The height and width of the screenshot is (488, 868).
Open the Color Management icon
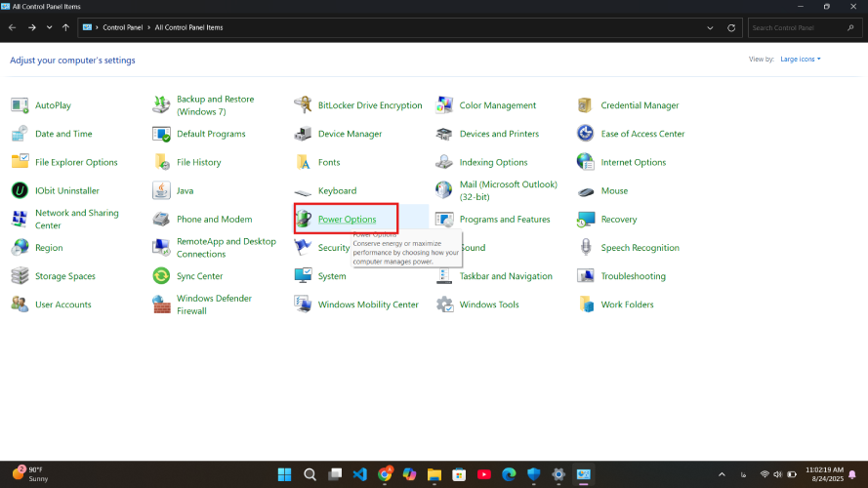tap(444, 105)
